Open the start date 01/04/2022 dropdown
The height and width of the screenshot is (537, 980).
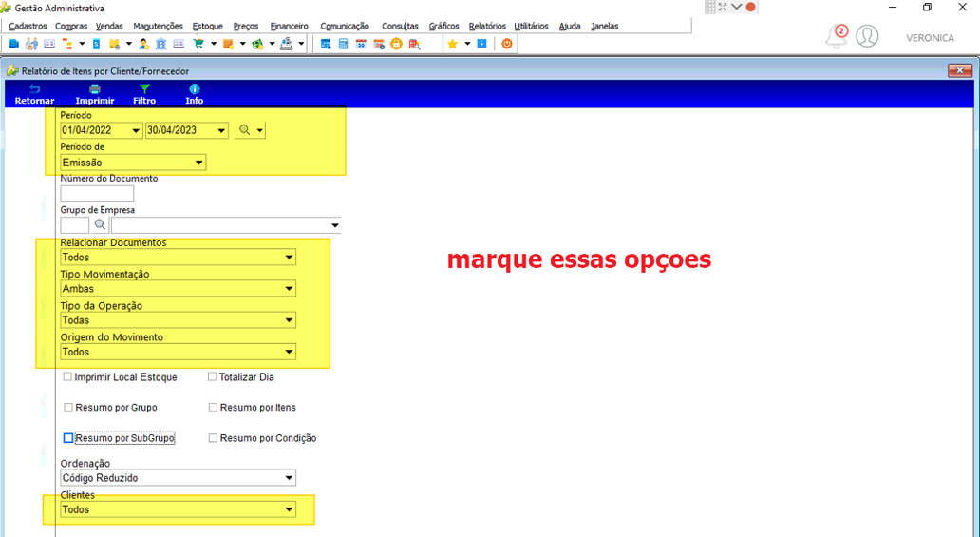click(x=136, y=131)
